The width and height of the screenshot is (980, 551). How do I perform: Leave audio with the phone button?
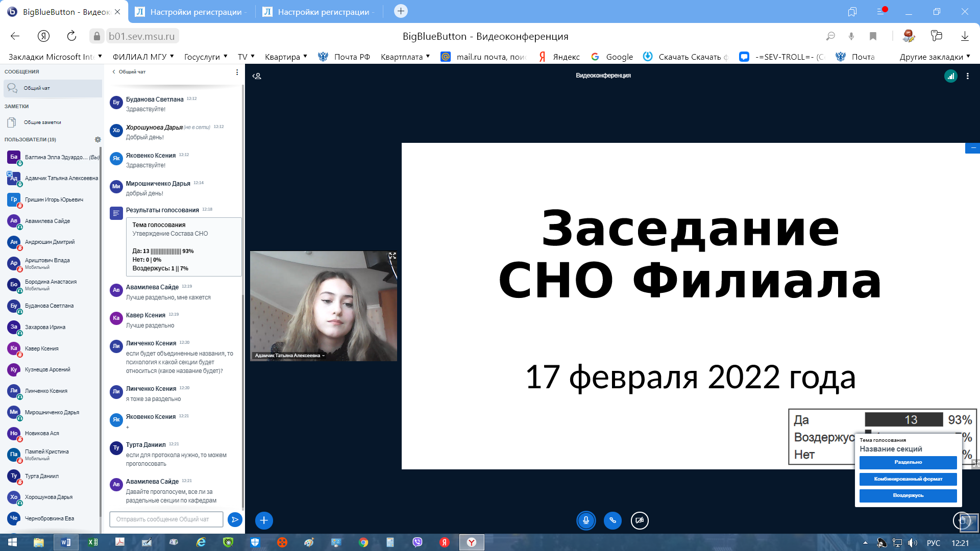pyautogui.click(x=612, y=520)
